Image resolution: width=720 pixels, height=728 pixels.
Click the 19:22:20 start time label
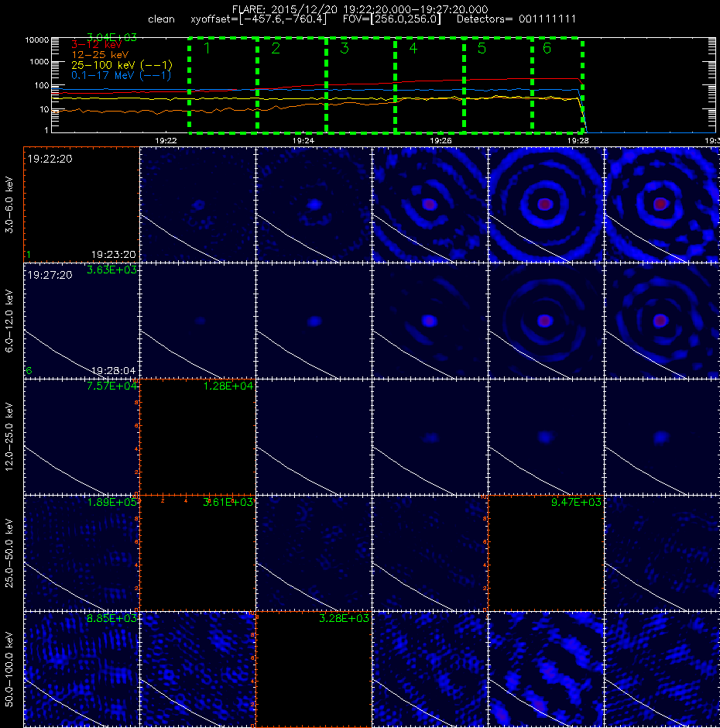point(50,159)
